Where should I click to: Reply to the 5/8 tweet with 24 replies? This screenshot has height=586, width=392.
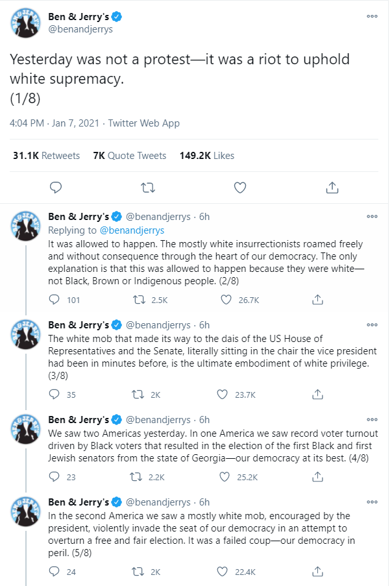pos(55,572)
